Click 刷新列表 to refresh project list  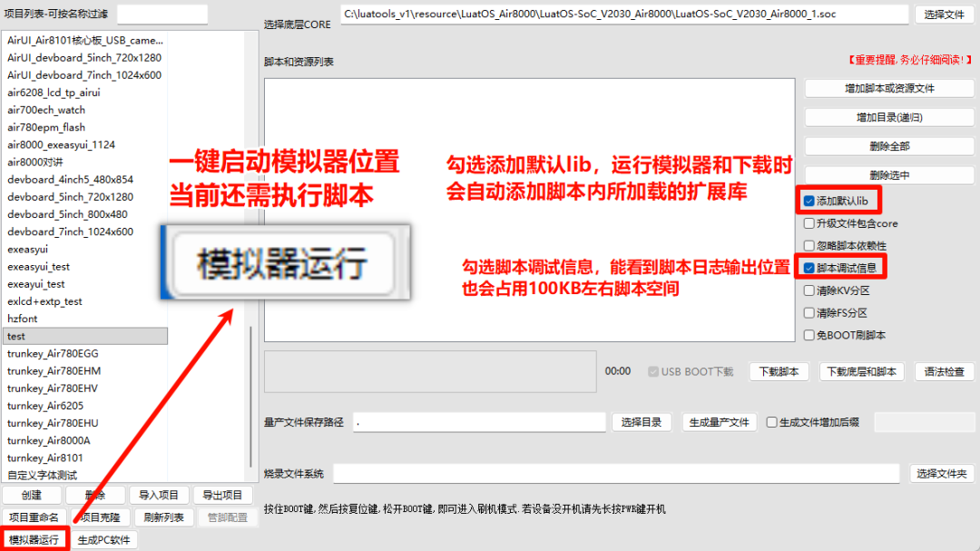tap(163, 517)
